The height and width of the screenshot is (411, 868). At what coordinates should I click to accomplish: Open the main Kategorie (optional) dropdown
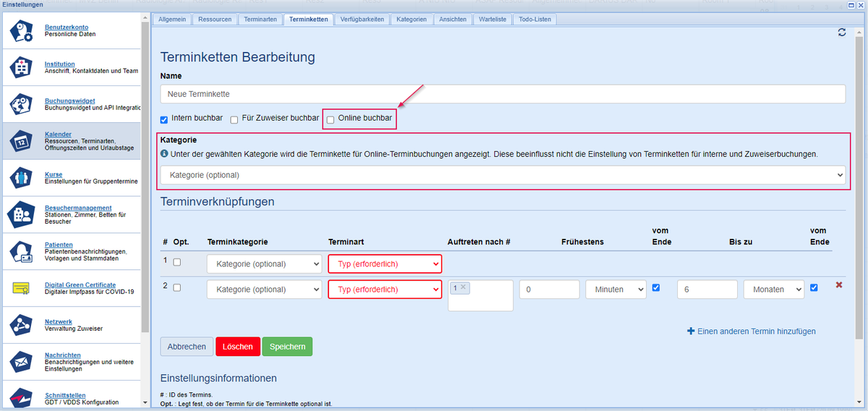coord(503,174)
